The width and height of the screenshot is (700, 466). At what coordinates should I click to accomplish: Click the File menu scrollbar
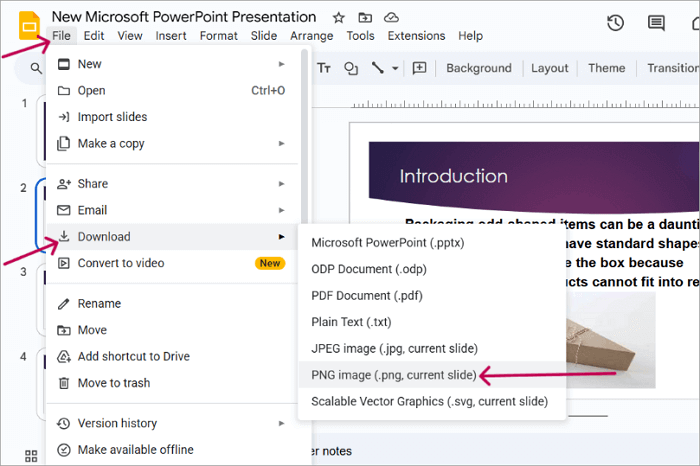point(304,136)
